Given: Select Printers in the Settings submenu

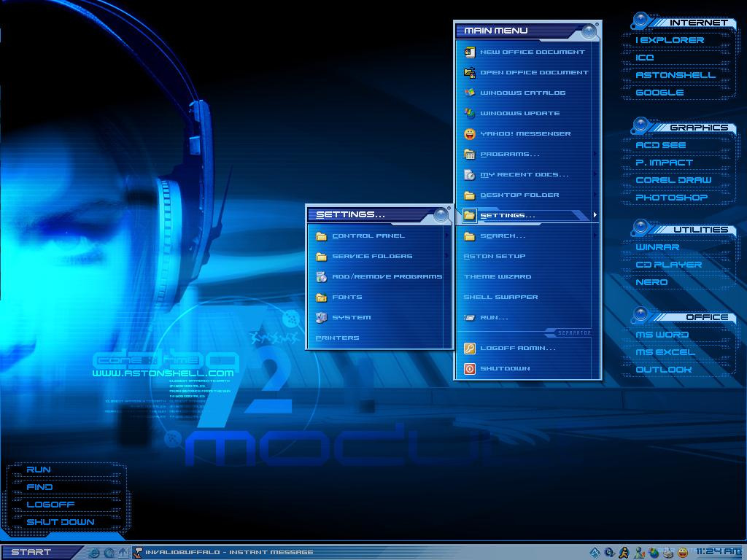Looking at the screenshot, I should coord(337,338).
